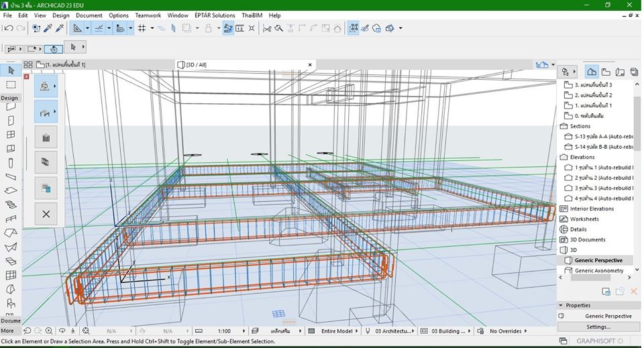This screenshot has height=348, width=644.
Task: Click the X button in floating palette
Action: point(46,214)
